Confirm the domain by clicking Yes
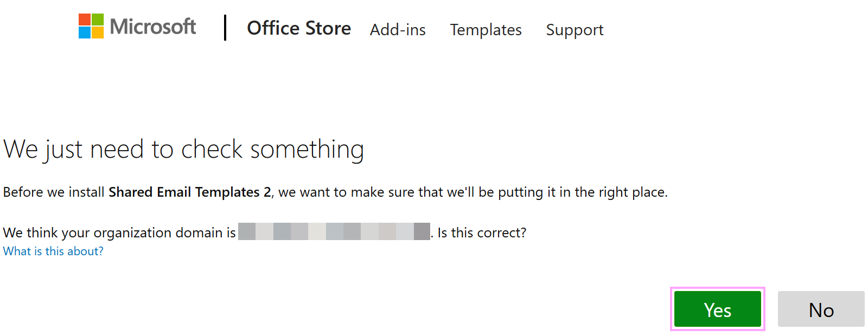Screen dimensions: 868x336 point(717,309)
